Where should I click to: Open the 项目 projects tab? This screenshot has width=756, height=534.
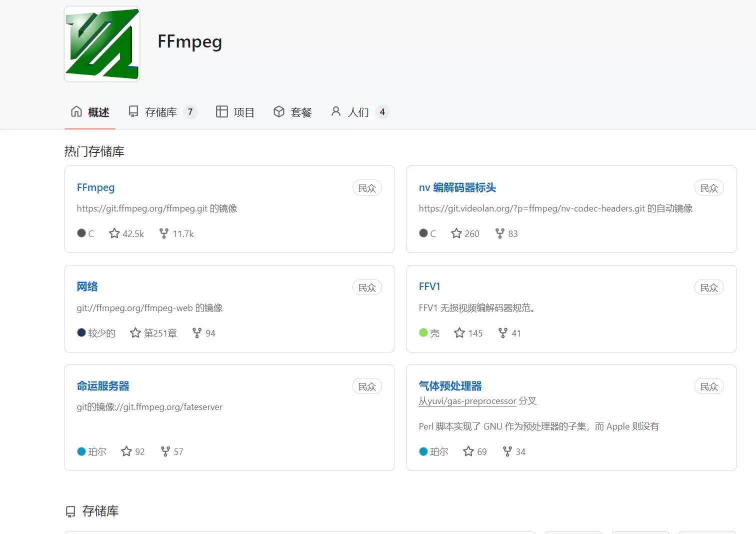235,112
